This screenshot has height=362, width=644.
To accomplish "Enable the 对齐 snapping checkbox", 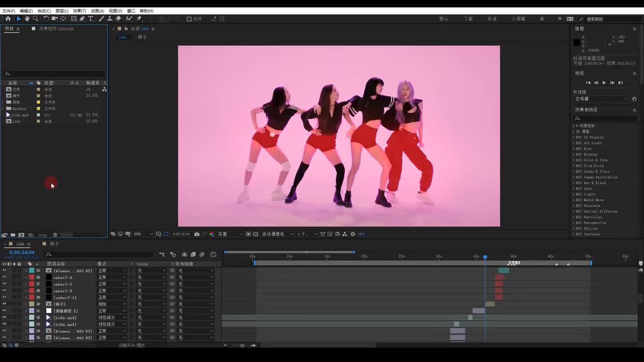I will pyautogui.click(x=189, y=19).
